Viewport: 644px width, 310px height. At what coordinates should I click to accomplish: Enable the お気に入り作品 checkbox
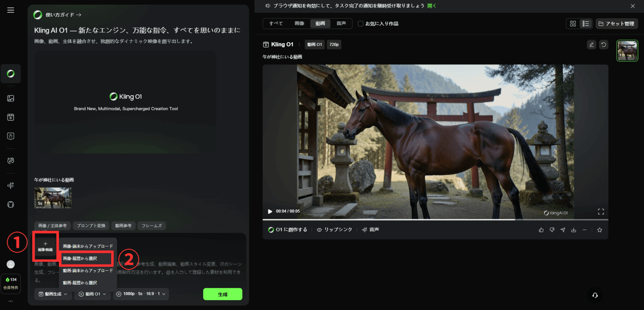tap(360, 23)
